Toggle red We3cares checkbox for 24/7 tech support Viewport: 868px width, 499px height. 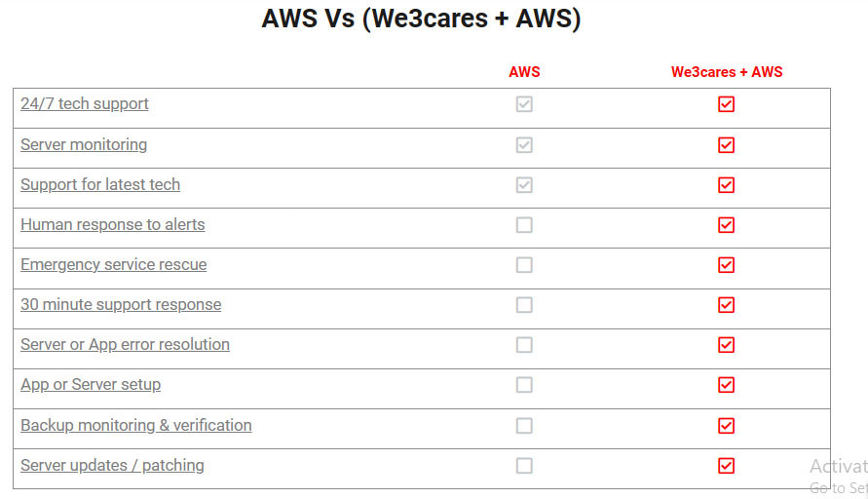point(727,104)
